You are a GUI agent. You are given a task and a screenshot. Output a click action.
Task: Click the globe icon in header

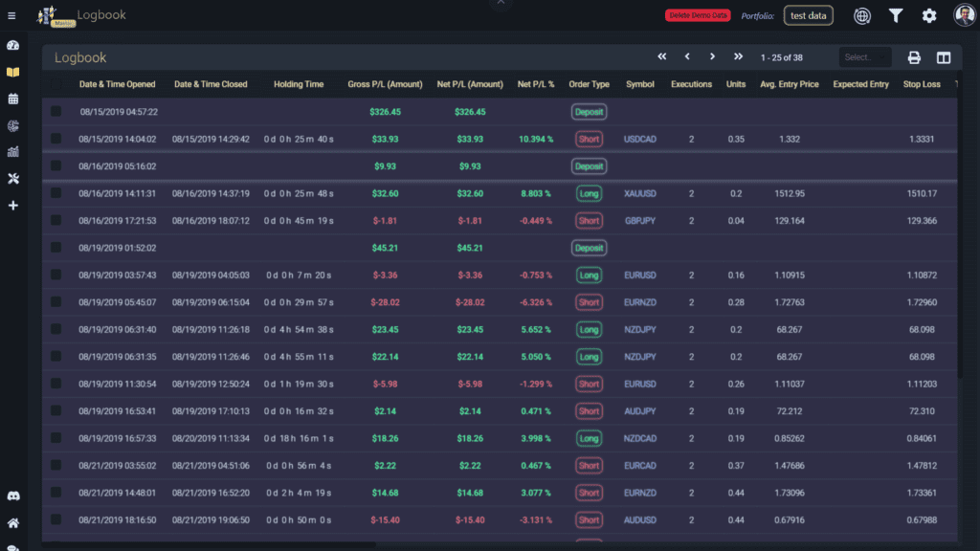(x=862, y=15)
